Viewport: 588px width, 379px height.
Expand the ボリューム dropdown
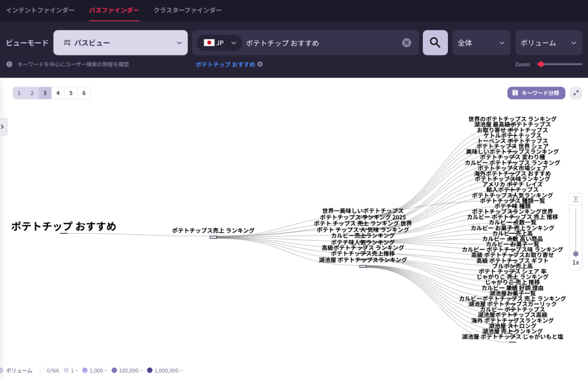548,43
